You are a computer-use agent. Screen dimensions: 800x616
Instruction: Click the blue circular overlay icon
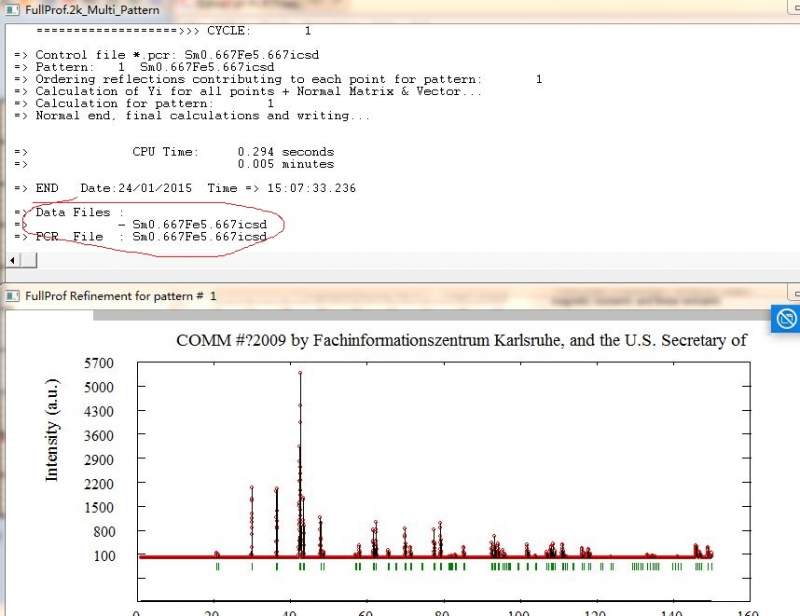pyautogui.click(x=786, y=319)
